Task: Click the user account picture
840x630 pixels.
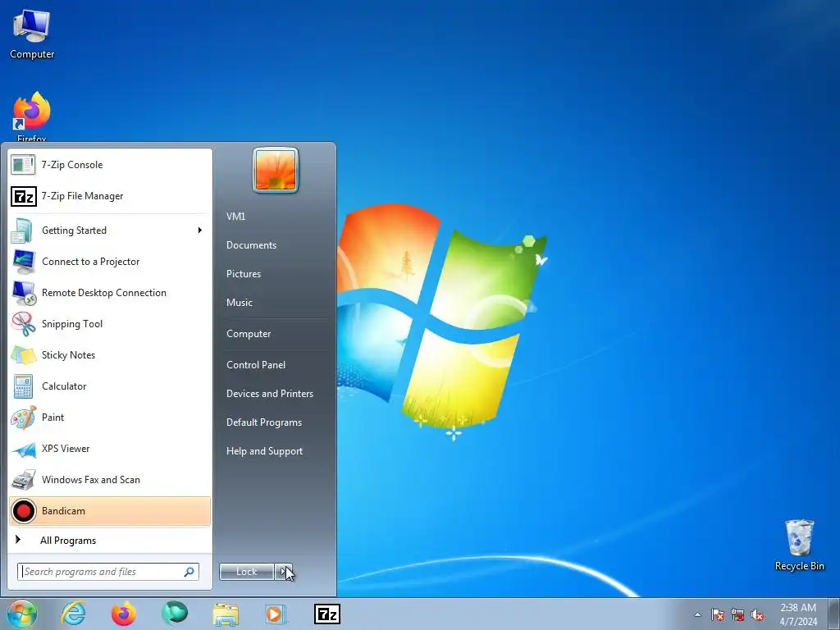Action: [276, 170]
